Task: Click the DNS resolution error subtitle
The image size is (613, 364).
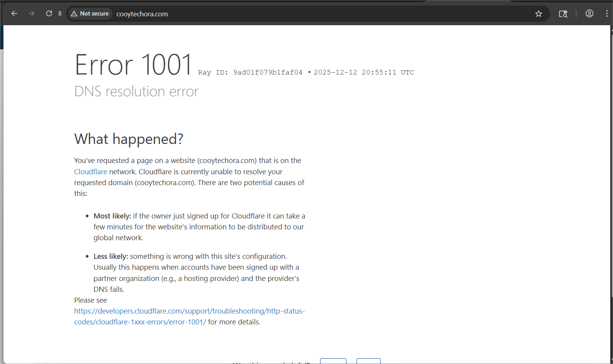Action: 136,92
